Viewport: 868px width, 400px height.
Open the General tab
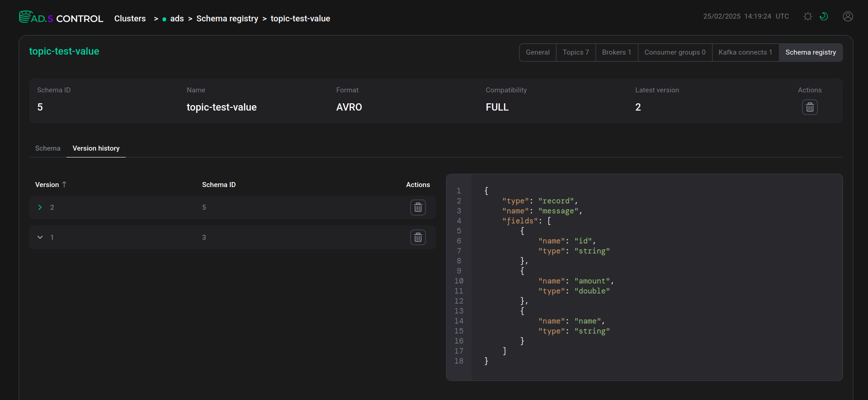[538, 52]
